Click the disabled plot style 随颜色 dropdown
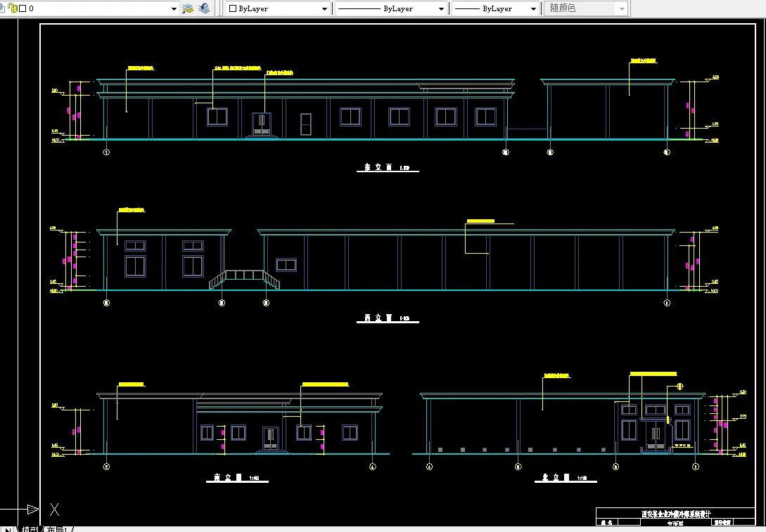This screenshot has width=766, height=532. 586,8
